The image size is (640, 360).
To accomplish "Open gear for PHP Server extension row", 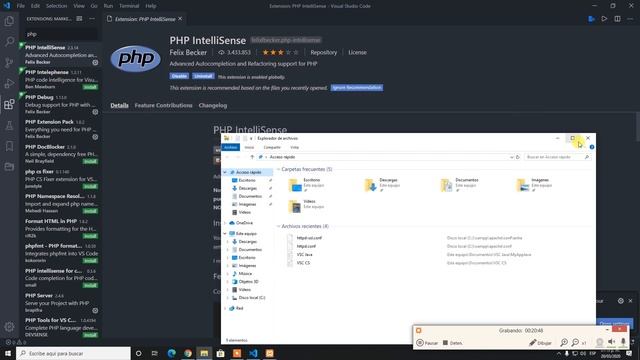I will pyautogui.click(x=95, y=311).
